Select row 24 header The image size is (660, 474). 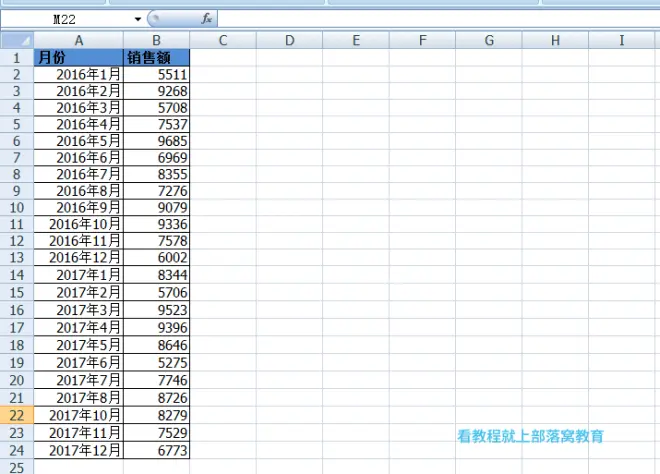(x=17, y=450)
